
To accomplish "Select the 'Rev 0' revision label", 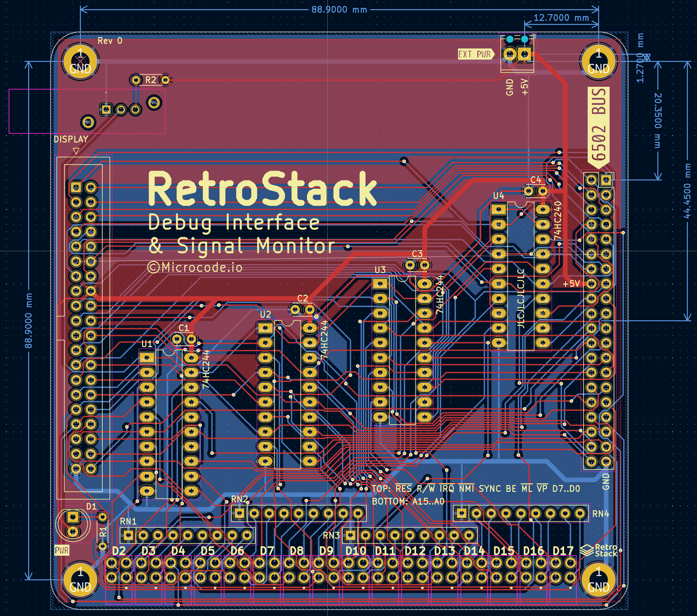I will (x=110, y=41).
